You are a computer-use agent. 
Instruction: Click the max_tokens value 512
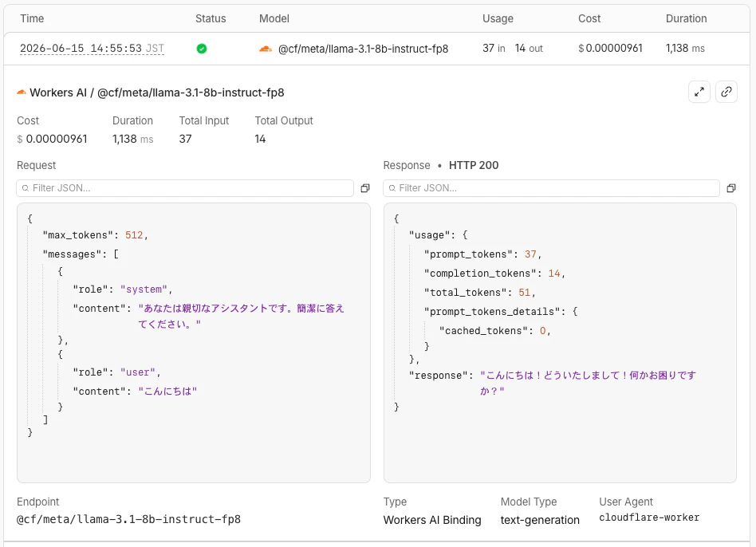[134, 235]
